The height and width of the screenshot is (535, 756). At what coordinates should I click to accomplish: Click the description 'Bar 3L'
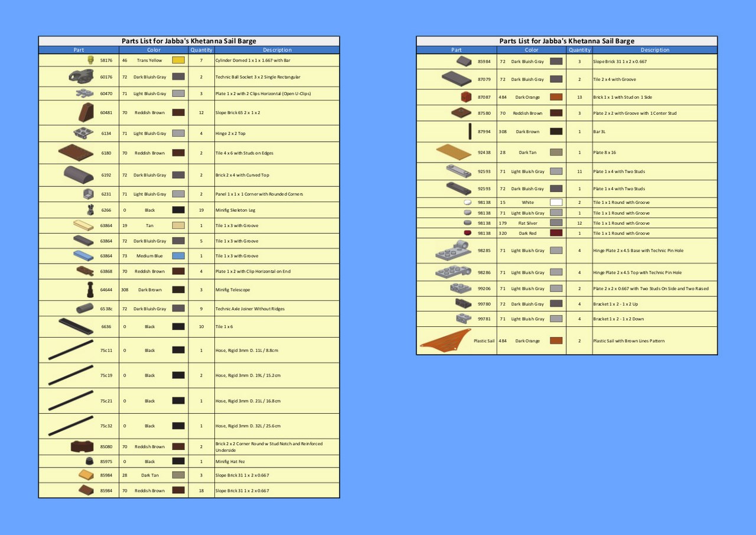[599, 132]
